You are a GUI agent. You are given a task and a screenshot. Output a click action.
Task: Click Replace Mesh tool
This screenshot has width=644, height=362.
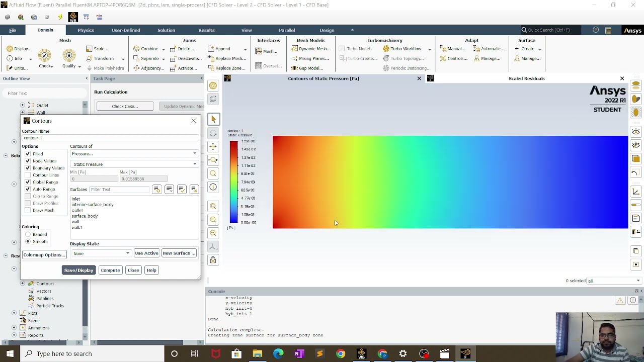226,58
